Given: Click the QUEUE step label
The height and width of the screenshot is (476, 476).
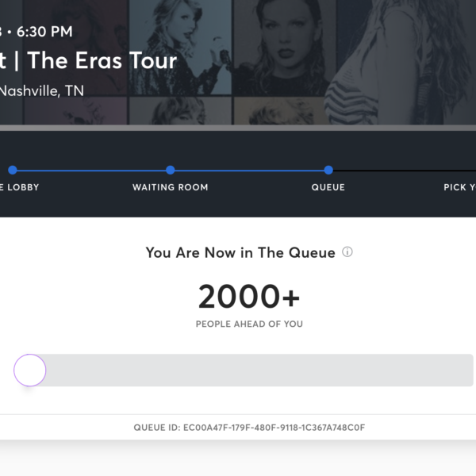Looking at the screenshot, I should click(328, 187).
